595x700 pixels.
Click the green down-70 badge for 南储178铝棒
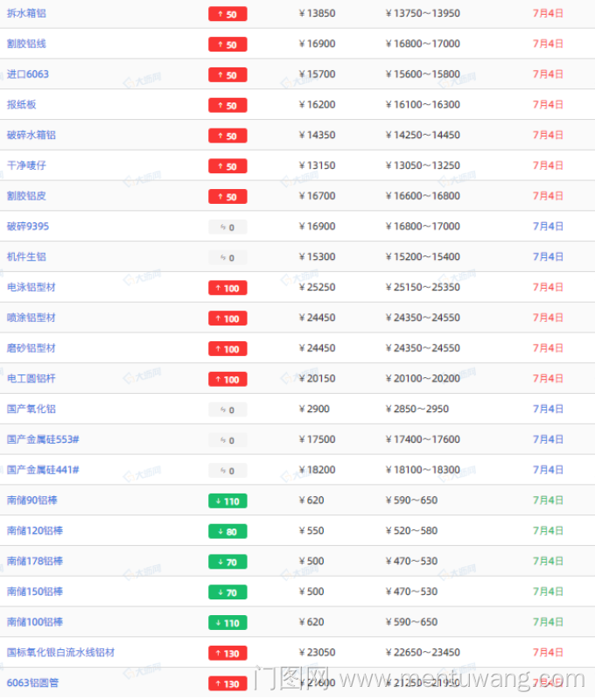pyautogui.click(x=227, y=562)
